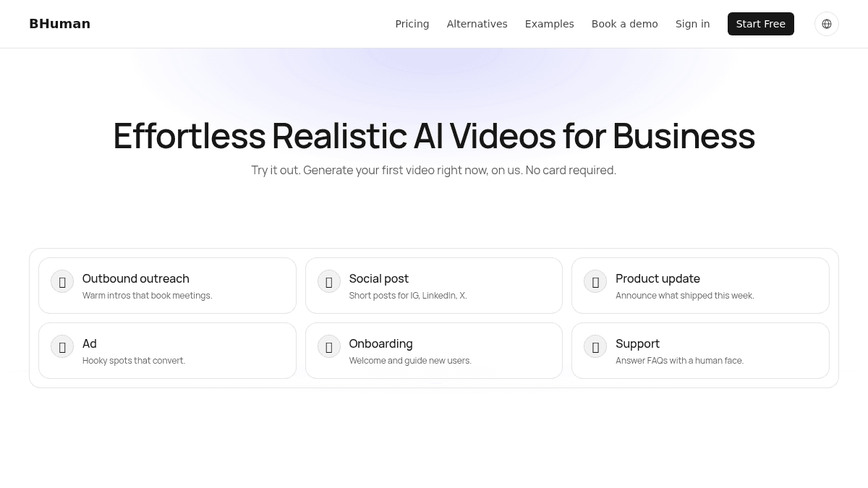Select "Hooky spots that convert." text
The width and height of the screenshot is (868, 488).
tap(134, 361)
